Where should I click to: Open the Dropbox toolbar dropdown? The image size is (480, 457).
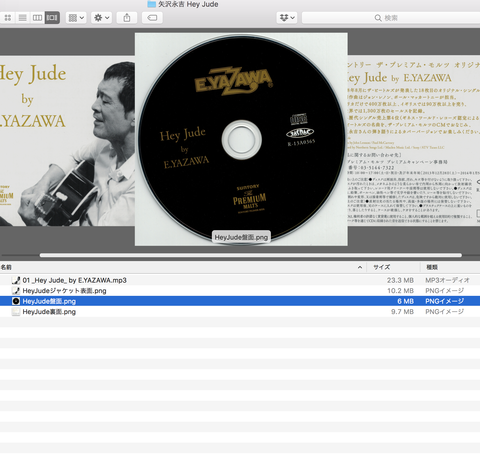[287, 18]
